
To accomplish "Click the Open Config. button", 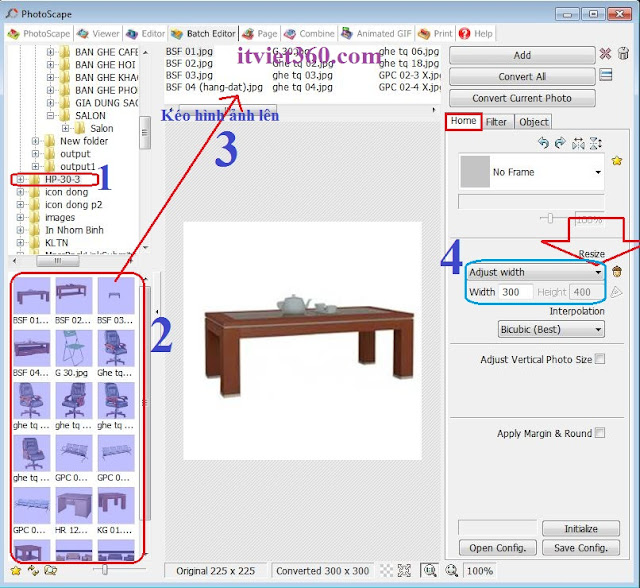I will [x=498, y=548].
